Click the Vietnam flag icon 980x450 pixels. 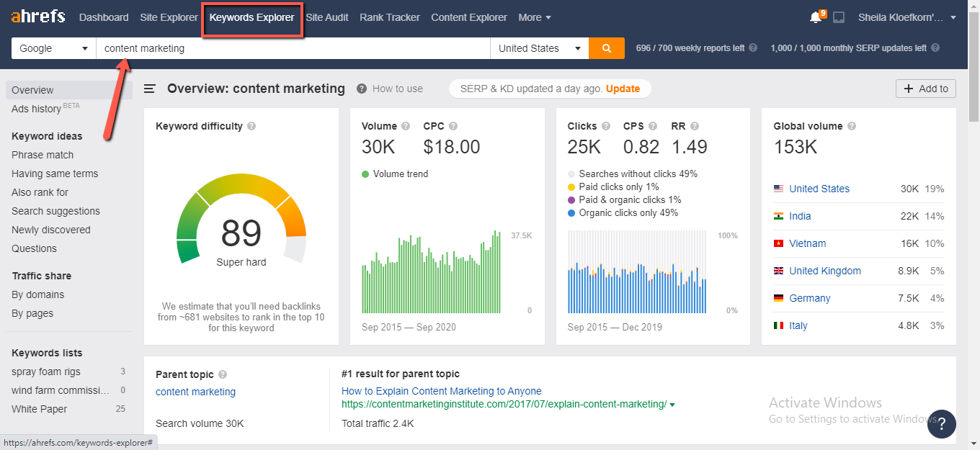pyautogui.click(x=778, y=243)
